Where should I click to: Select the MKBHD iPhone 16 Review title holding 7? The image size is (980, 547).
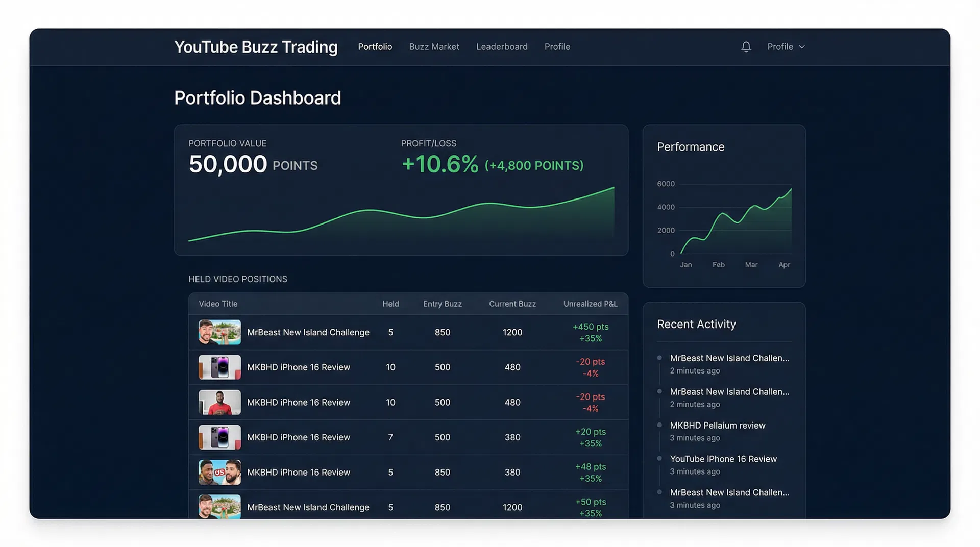coord(299,437)
